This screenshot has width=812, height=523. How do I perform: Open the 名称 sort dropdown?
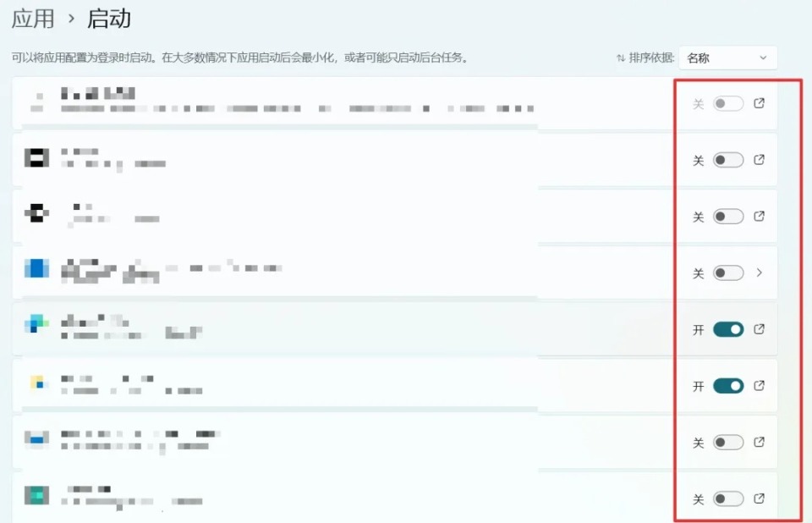pos(727,58)
